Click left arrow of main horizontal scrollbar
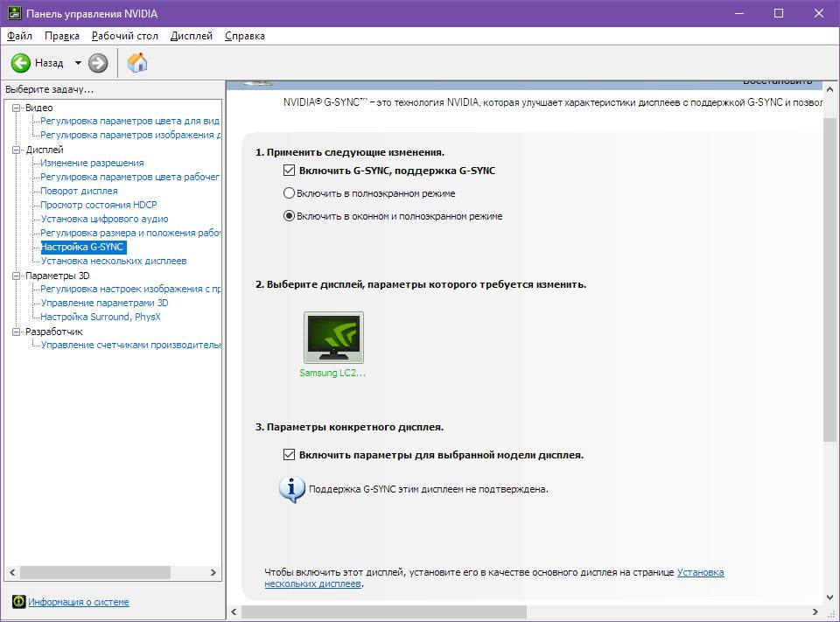 pyautogui.click(x=234, y=612)
